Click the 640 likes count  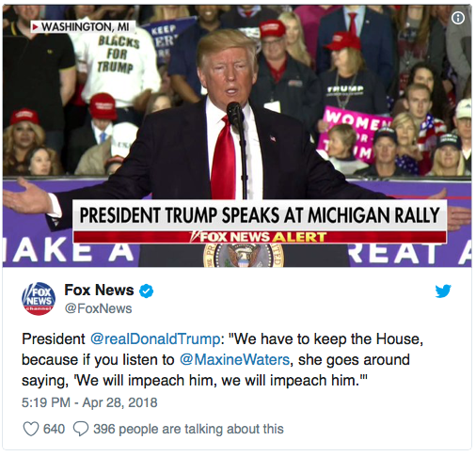pos(54,429)
